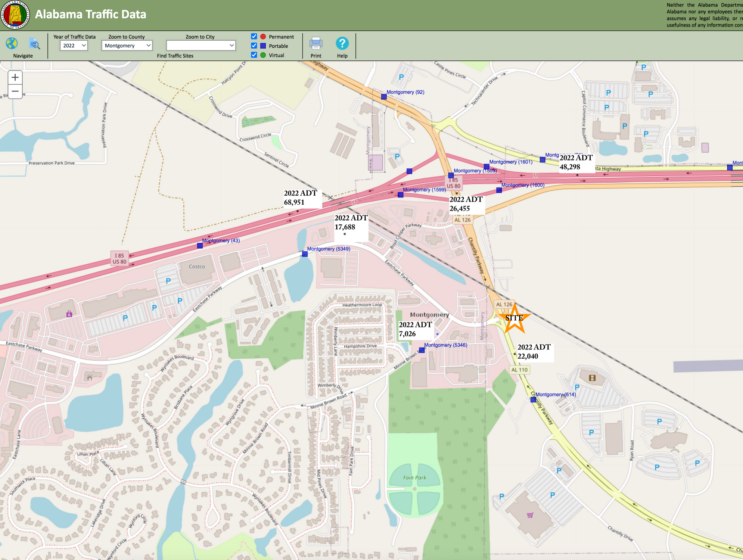Click the Montgomery (92) site label
The image size is (743, 560).
click(x=405, y=92)
